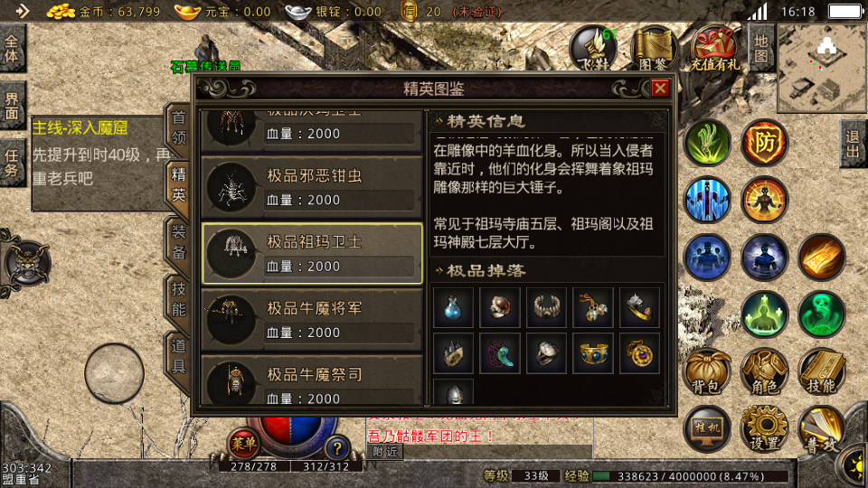Tap the 普攻 normal attack icon
Image resolution: width=868 pixels, height=488 pixels.
[x=822, y=429]
